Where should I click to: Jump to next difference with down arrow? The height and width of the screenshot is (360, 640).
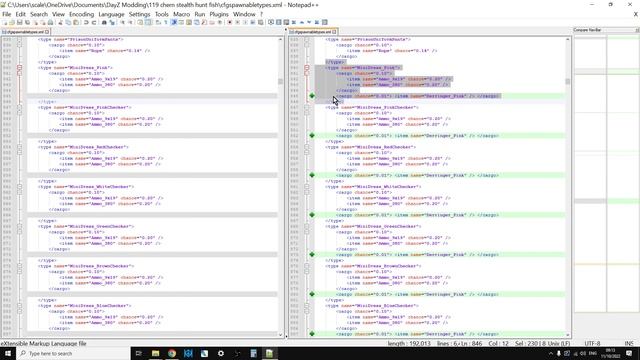click(309, 22)
